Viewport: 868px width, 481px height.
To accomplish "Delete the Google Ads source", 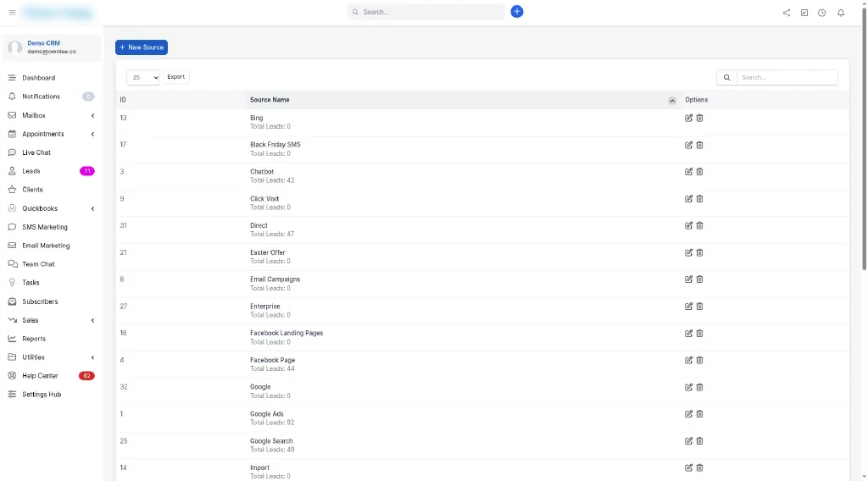I will tap(699, 413).
